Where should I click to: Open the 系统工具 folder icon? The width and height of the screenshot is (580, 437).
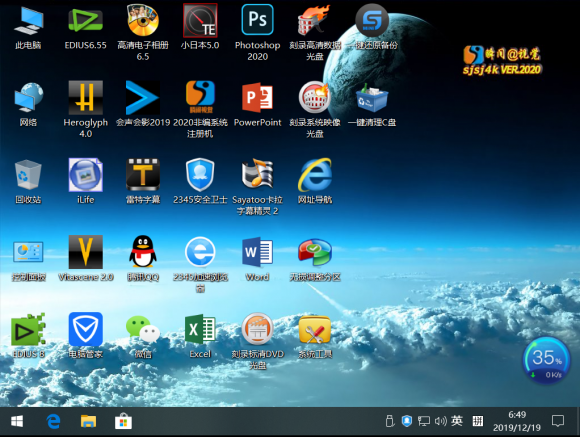point(315,330)
